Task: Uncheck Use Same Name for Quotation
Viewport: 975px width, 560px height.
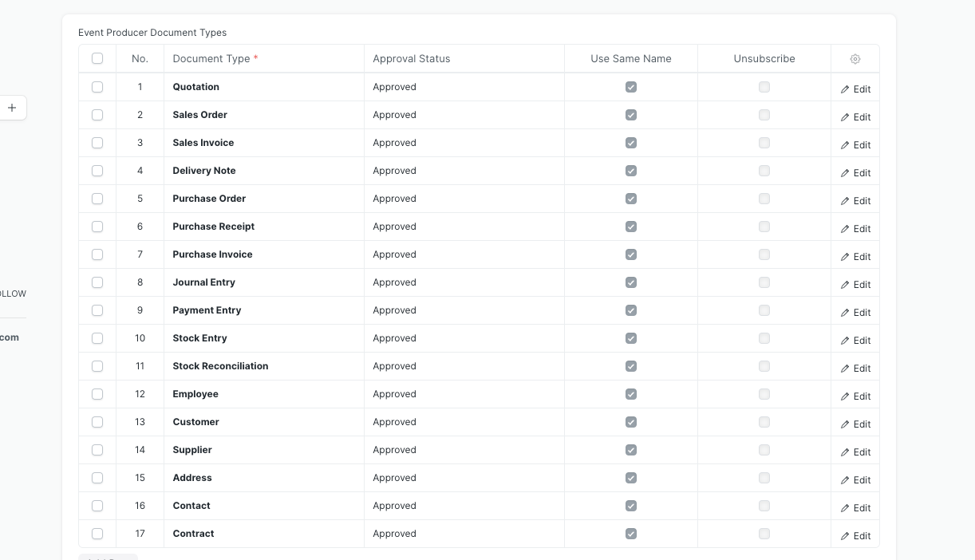Action: coord(631,87)
